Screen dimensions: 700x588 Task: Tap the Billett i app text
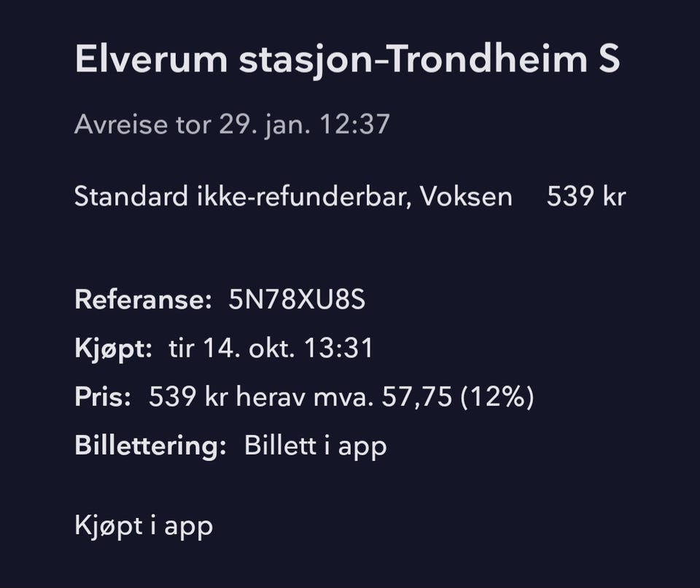coord(315,446)
